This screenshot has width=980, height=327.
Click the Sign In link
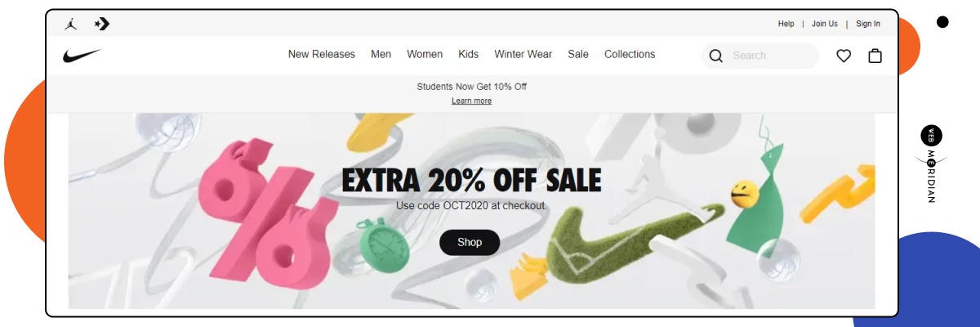click(868, 24)
